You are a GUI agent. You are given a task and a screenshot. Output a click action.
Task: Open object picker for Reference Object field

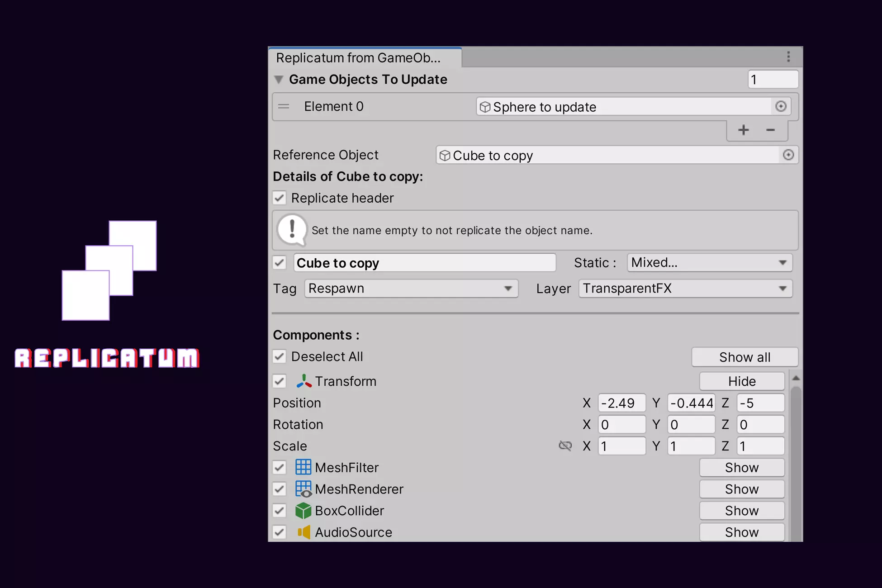[x=788, y=155]
